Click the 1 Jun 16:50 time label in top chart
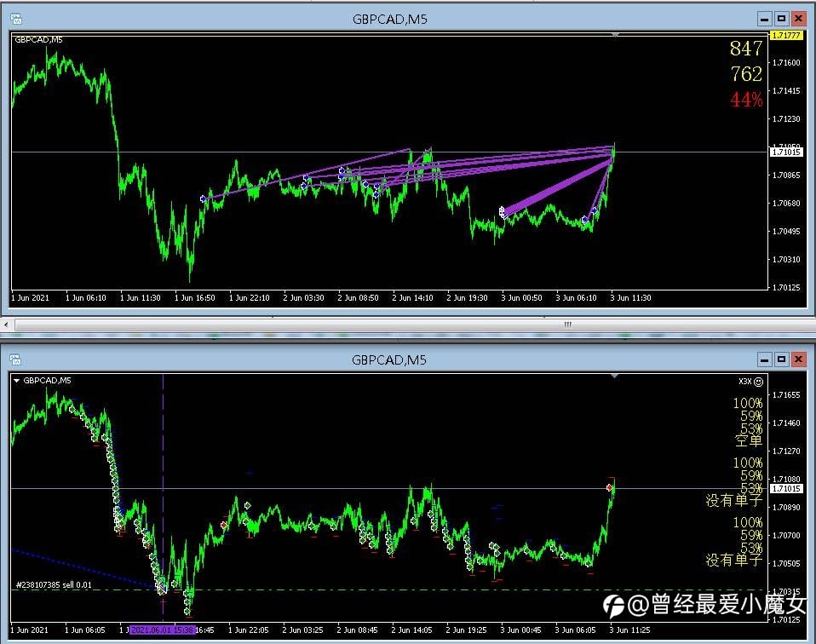Viewport: 816px width, 644px height. (195, 298)
